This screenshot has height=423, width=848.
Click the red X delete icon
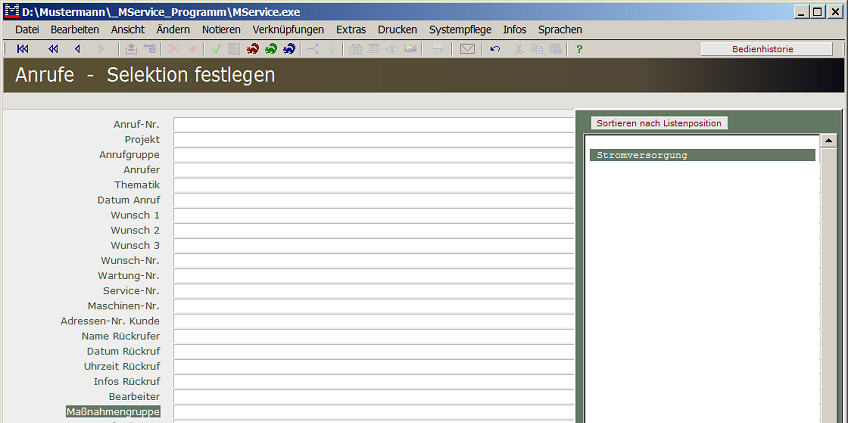click(x=174, y=49)
